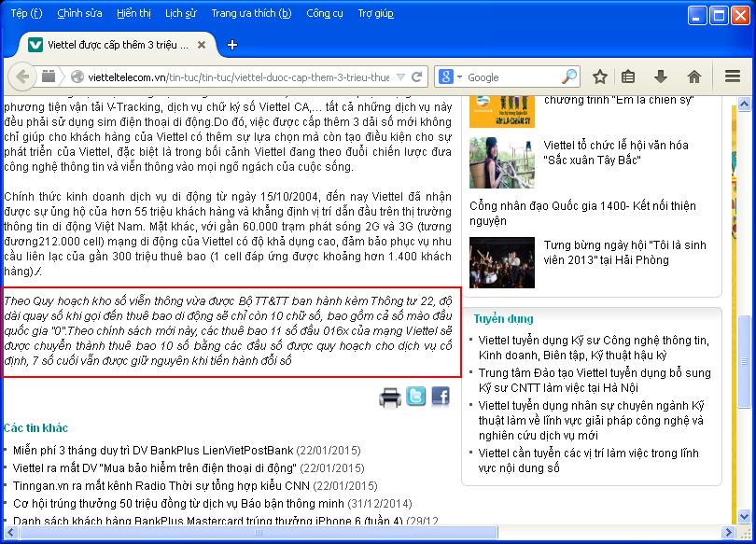Image resolution: width=756 pixels, height=544 pixels.
Task: Open URL history dropdown arrow in address bar
Action: [400, 77]
